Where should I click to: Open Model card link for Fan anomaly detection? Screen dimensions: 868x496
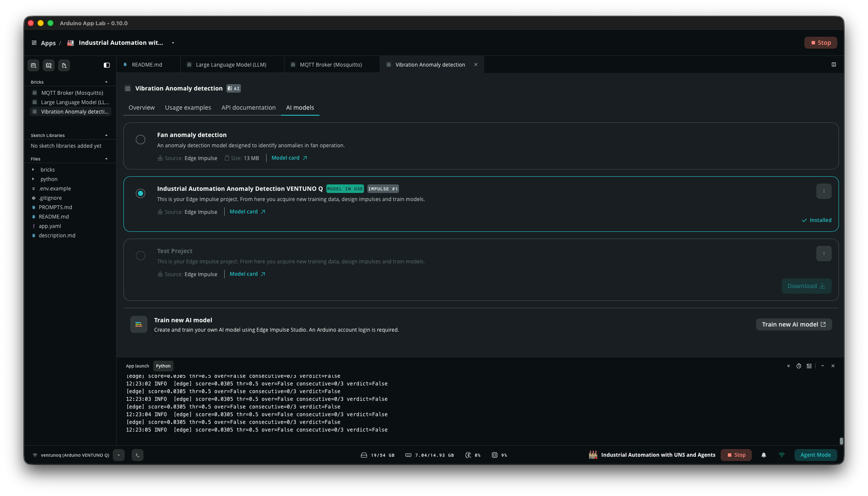pyautogui.click(x=289, y=158)
